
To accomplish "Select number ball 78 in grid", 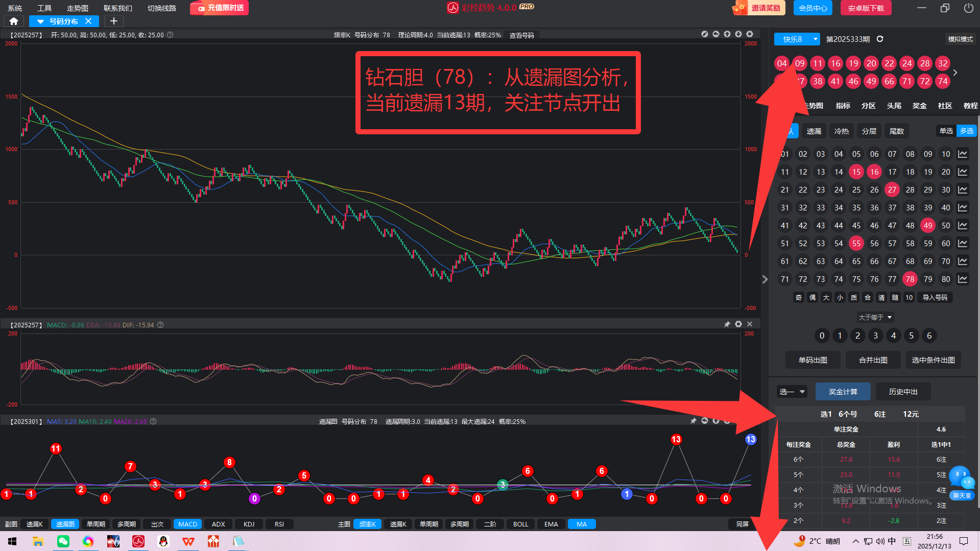I will tap(910, 279).
